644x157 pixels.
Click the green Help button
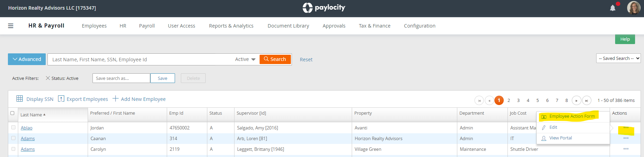625,39
